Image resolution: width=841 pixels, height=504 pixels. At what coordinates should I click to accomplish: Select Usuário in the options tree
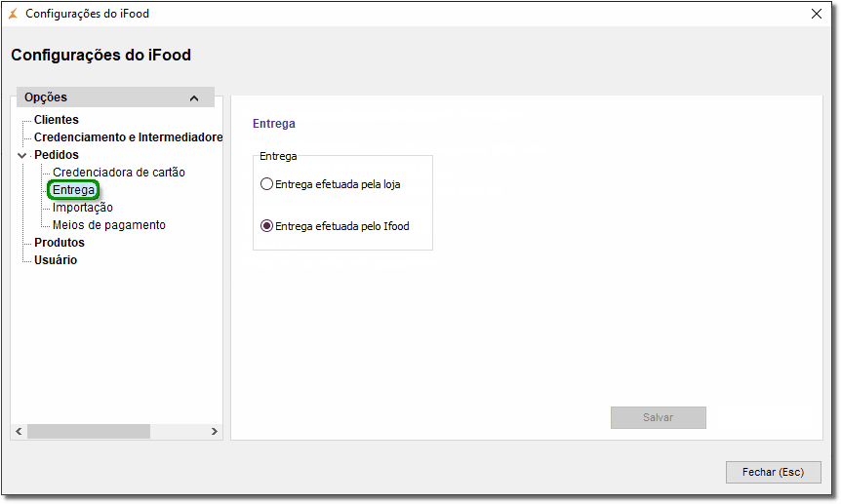coord(56,260)
